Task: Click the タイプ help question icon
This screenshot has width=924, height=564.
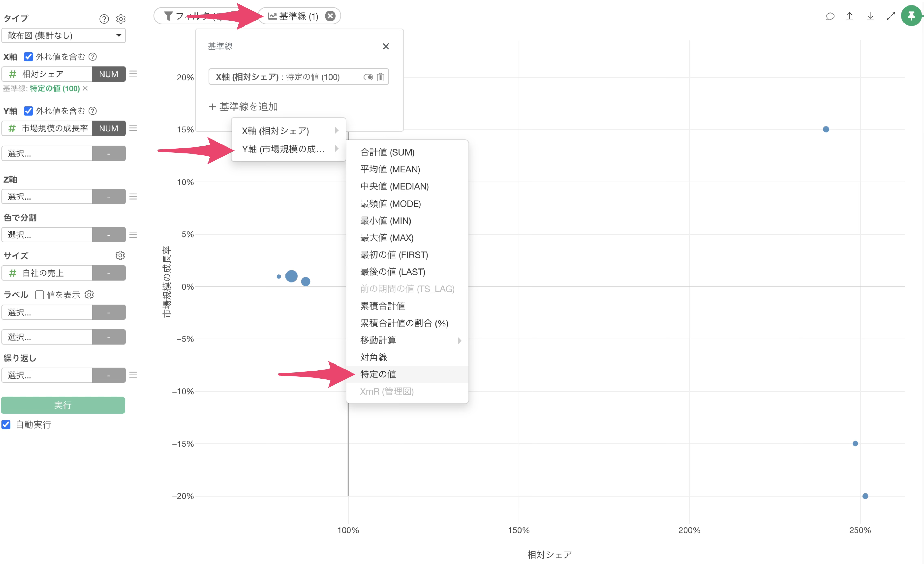Action: point(104,19)
